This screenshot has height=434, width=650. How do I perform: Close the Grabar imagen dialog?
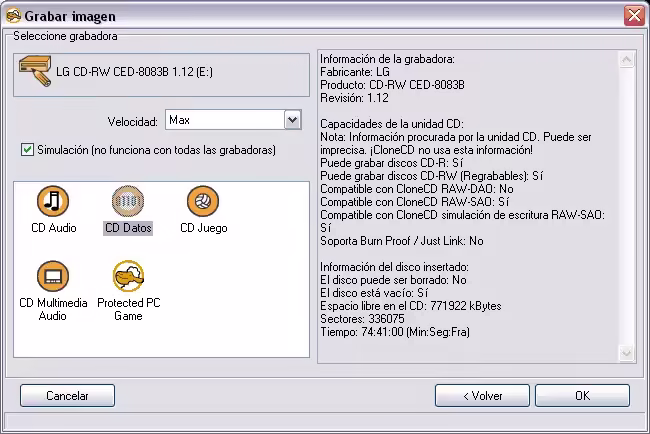pos(634,16)
